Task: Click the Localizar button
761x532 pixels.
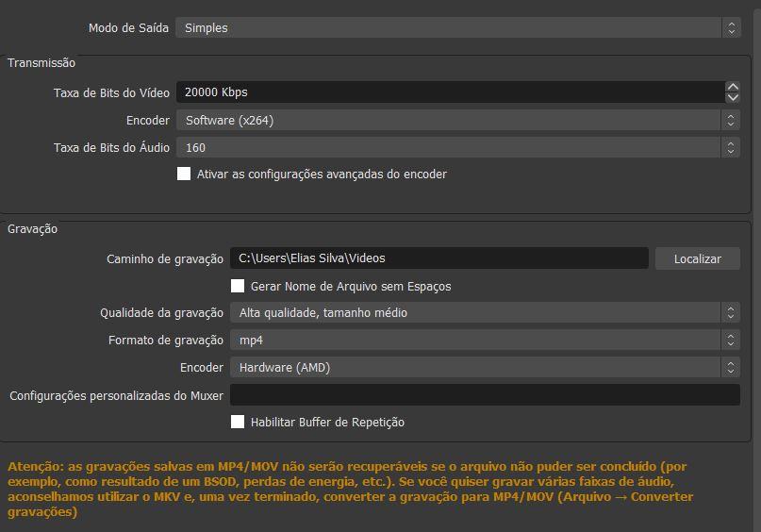Action: [x=698, y=258]
